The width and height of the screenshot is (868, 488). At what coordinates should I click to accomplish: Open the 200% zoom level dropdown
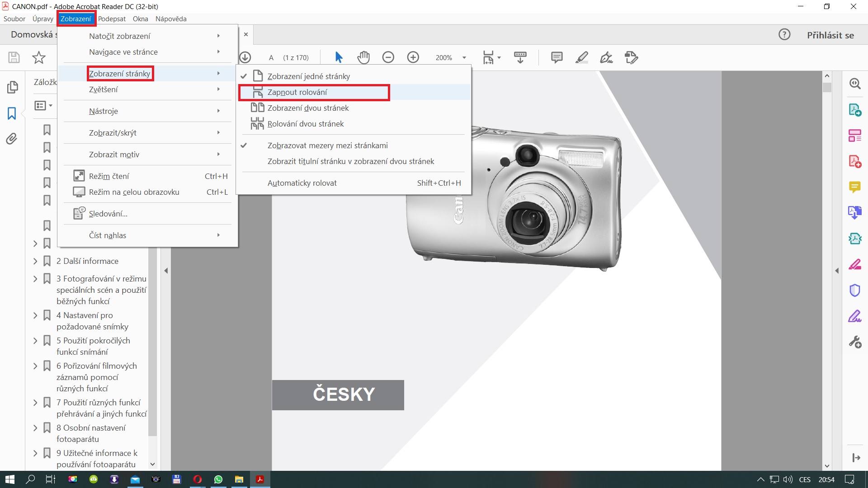coord(464,58)
